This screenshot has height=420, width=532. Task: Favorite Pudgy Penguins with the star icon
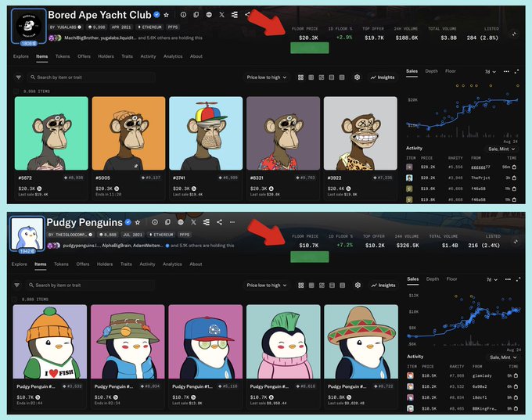(138, 223)
